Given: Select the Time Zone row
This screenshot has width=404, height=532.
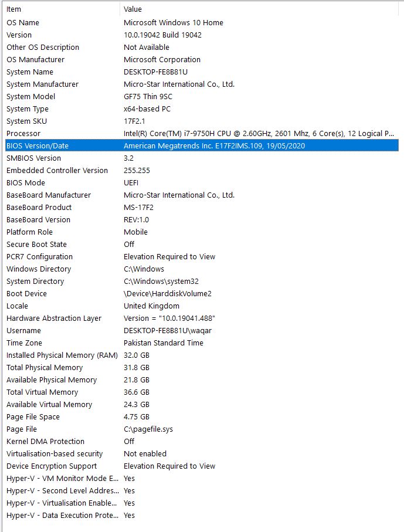Looking at the screenshot, I should coord(202,343).
